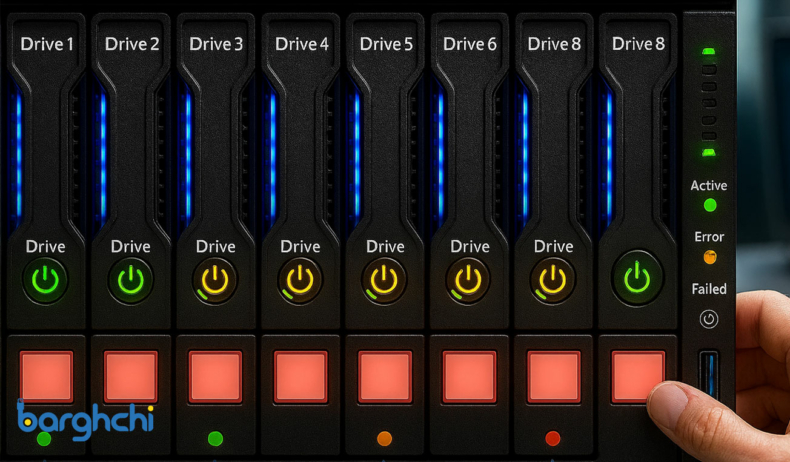Screen dimensions: 790x462
Task: Click the Failed status label
Action: [709, 289]
